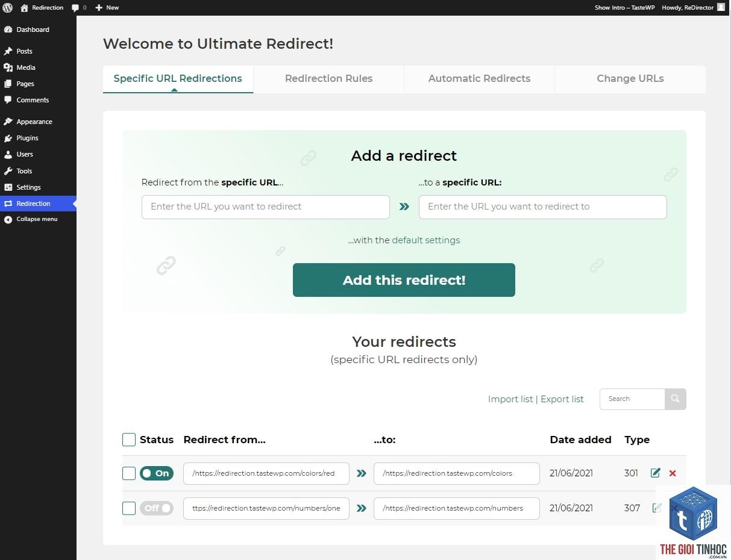Turn off the colors/red redirect toggle
The width and height of the screenshot is (731, 560).
pos(157,473)
